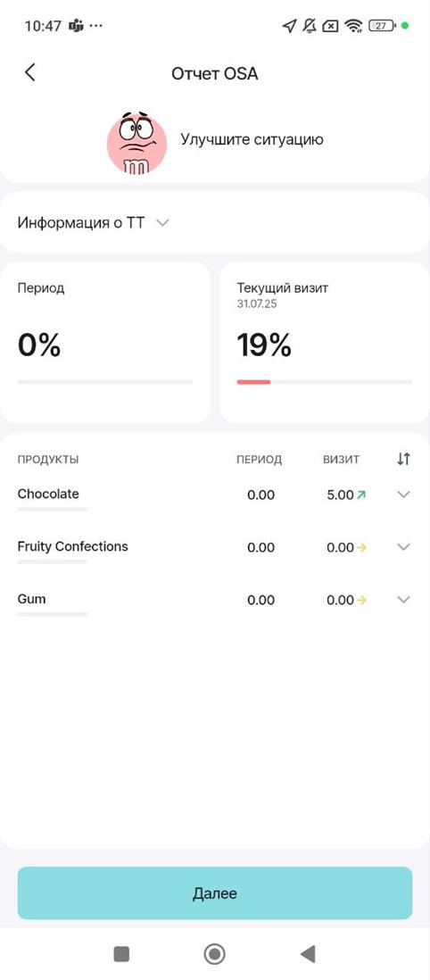430x980 pixels.
Task: Click the ПЕРИОД column header
Action: pos(260,460)
